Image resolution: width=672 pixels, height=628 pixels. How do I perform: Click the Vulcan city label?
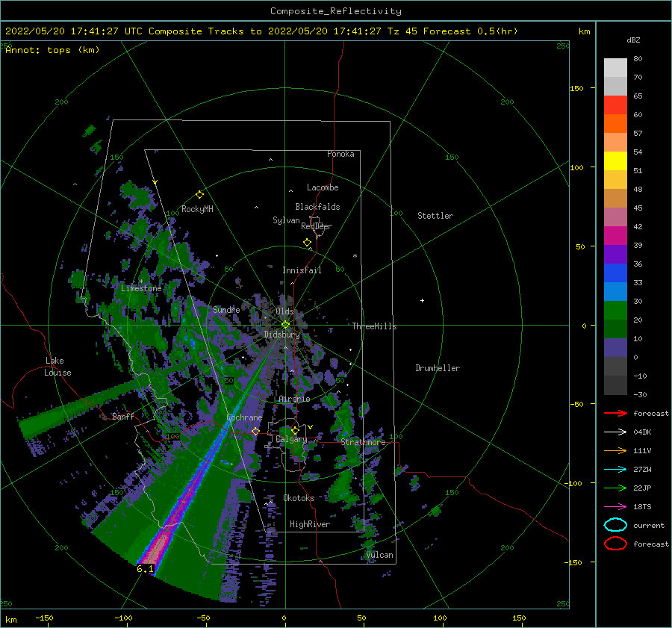pos(380,555)
